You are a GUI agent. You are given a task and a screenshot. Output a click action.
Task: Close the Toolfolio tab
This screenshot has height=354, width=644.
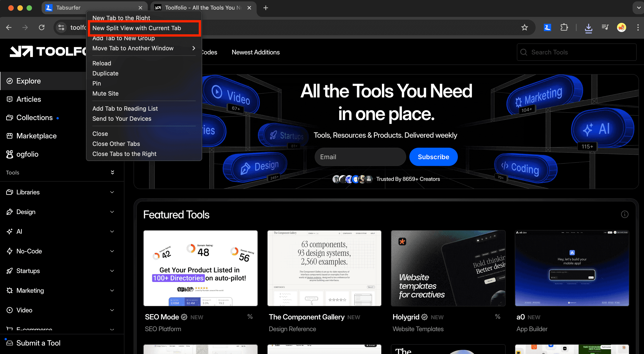tap(249, 8)
